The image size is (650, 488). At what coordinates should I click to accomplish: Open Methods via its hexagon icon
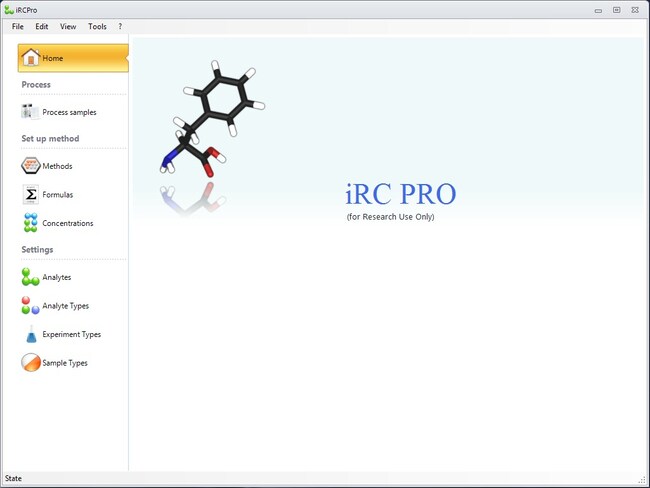pos(30,166)
